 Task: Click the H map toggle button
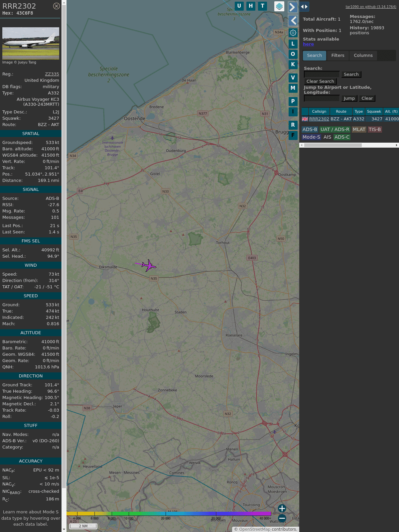pyautogui.click(x=251, y=6)
